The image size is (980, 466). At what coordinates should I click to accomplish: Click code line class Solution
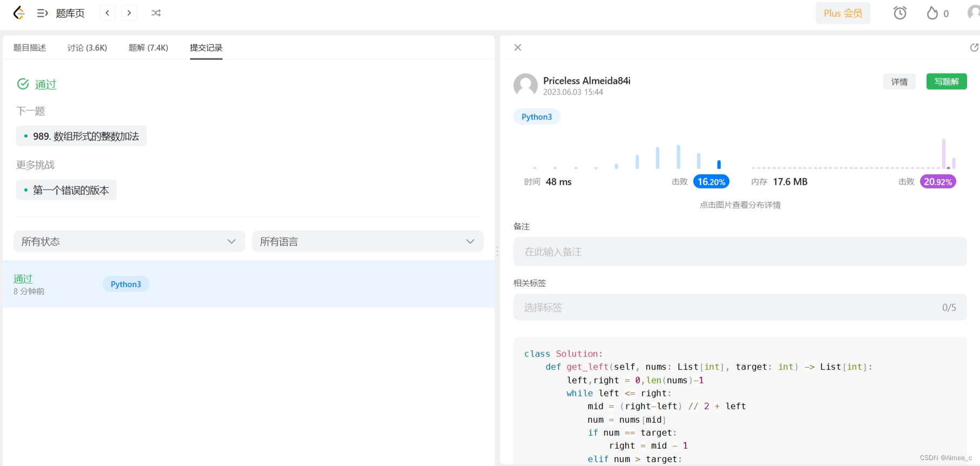(563, 354)
